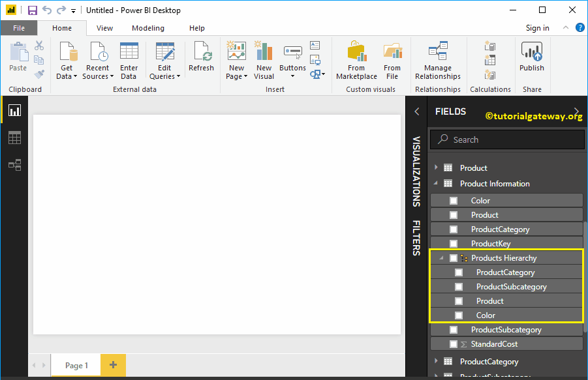588x380 pixels.
Task: Open the Get Data icon
Action: [67, 52]
